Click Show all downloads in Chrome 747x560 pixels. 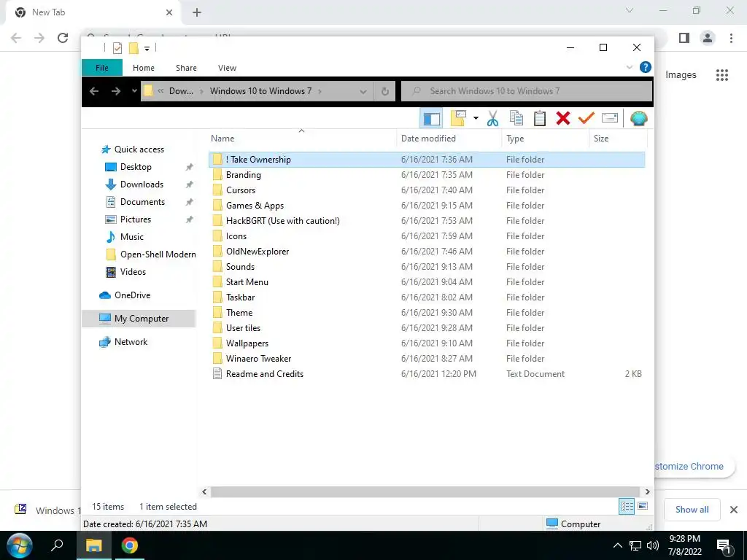[x=692, y=510]
